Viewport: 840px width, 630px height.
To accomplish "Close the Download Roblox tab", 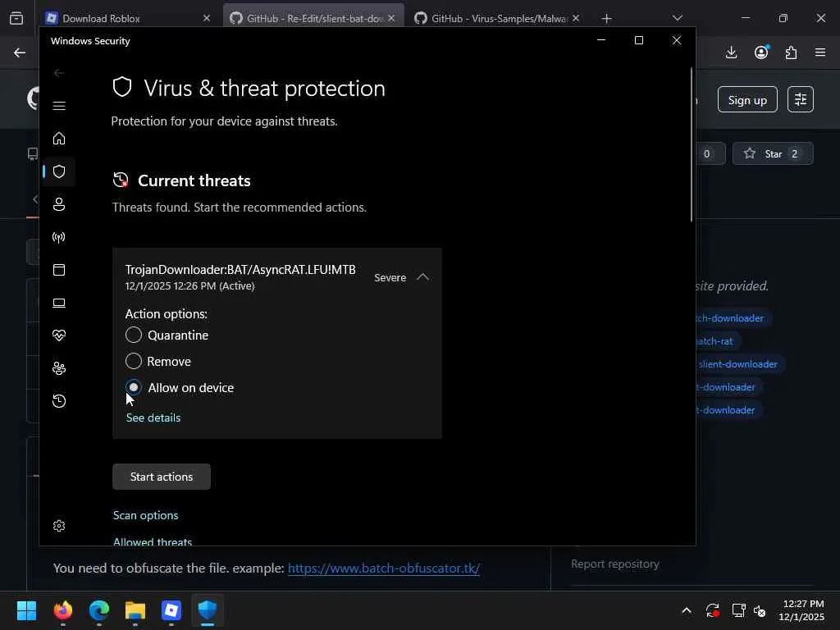I will pyautogui.click(x=206, y=18).
